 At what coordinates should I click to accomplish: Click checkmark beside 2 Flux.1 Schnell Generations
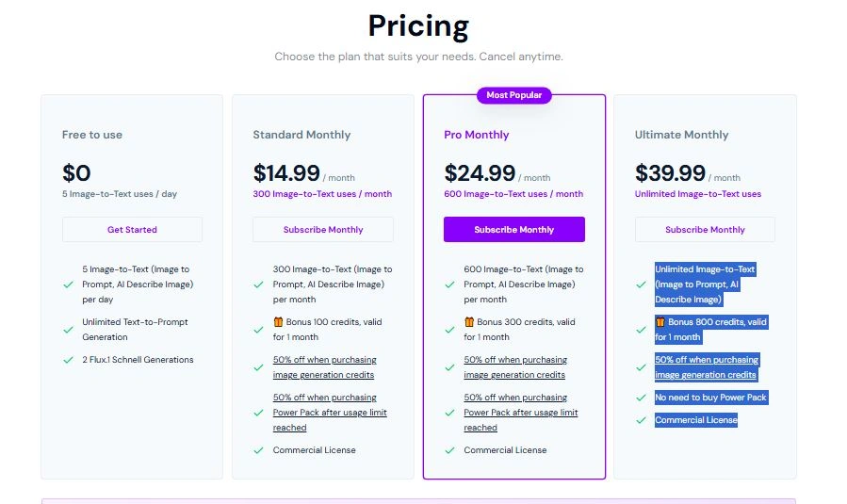[x=68, y=360]
